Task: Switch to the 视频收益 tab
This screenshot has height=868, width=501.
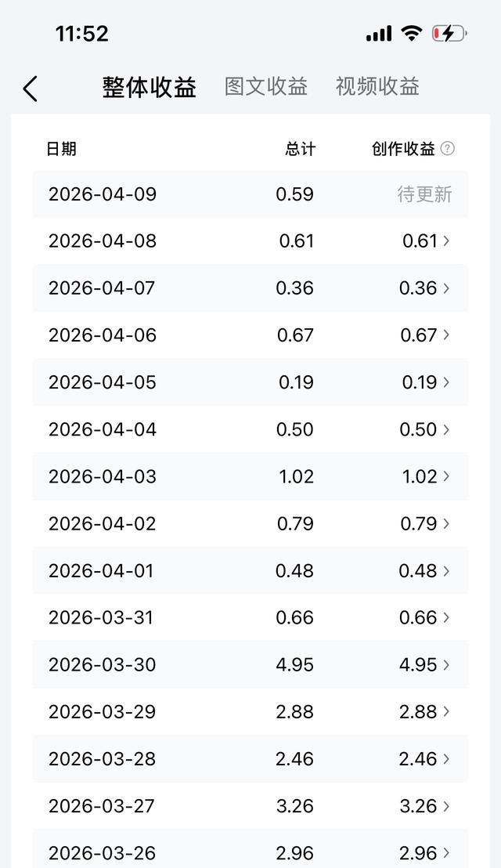Action: (x=377, y=86)
